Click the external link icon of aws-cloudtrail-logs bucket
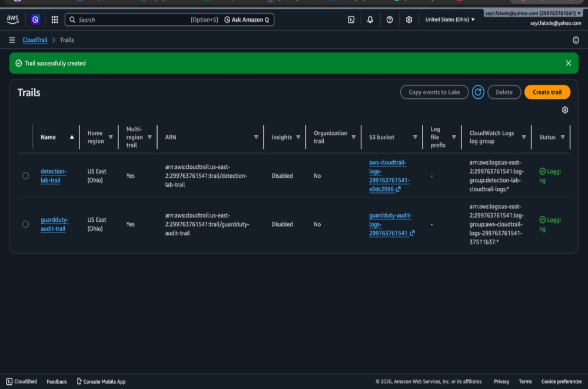The height and width of the screenshot is (389, 588). [x=398, y=189]
